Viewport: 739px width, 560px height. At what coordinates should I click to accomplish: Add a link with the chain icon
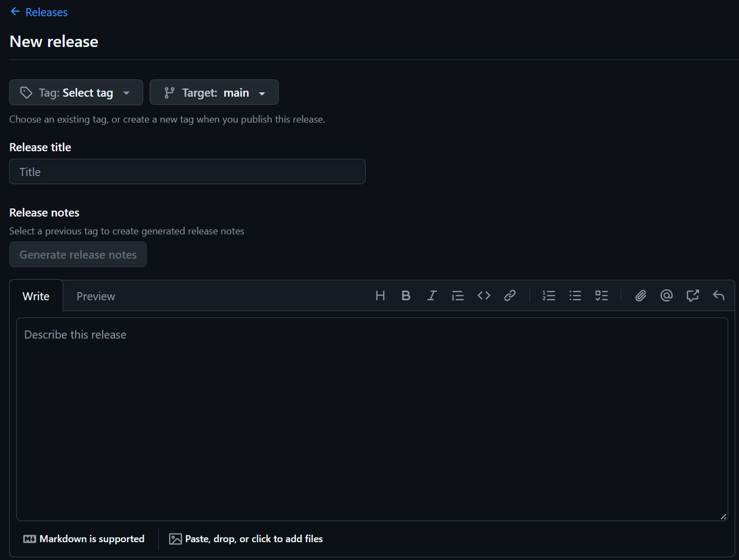[510, 295]
